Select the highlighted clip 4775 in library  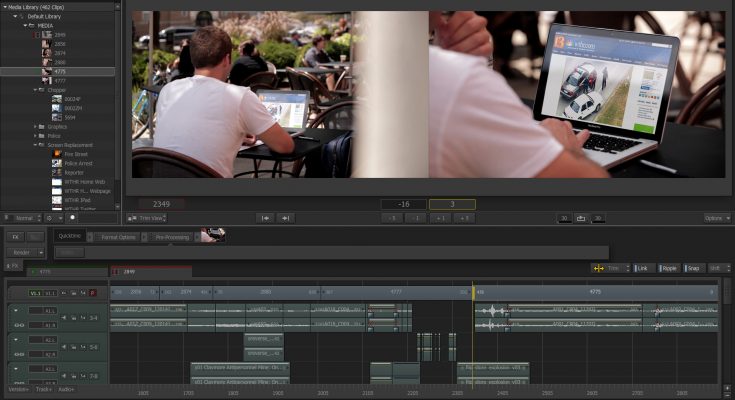coord(57,72)
